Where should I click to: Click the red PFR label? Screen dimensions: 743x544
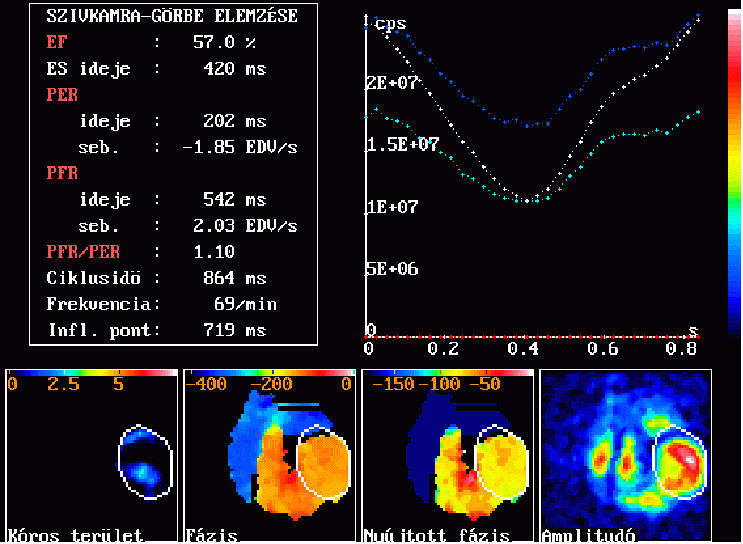coord(62,174)
